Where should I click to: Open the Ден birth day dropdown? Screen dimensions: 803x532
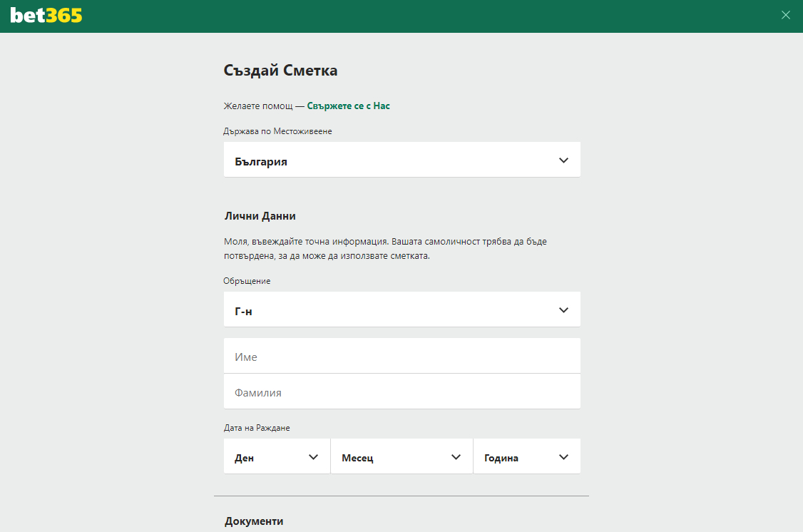point(277,456)
